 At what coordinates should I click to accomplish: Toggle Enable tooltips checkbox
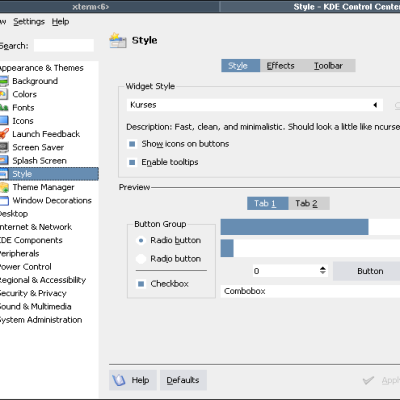pos(132,162)
